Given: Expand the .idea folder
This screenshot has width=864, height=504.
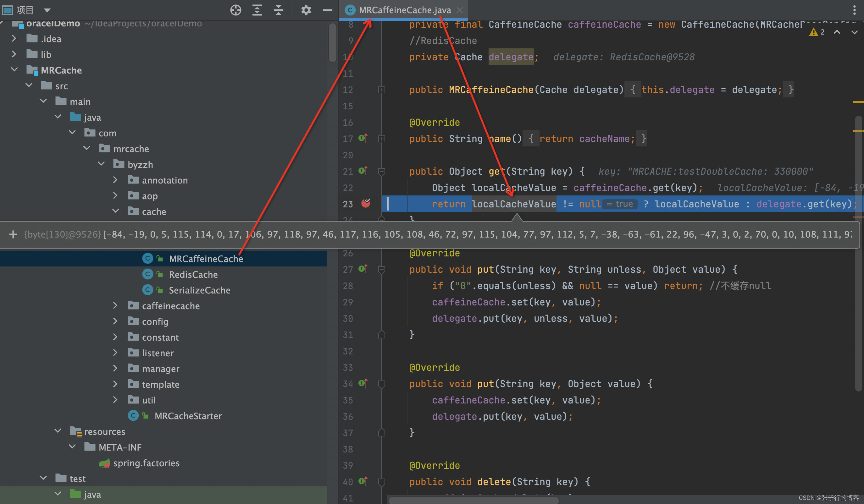Looking at the screenshot, I should pyautogui.click(x=14, y=38).
